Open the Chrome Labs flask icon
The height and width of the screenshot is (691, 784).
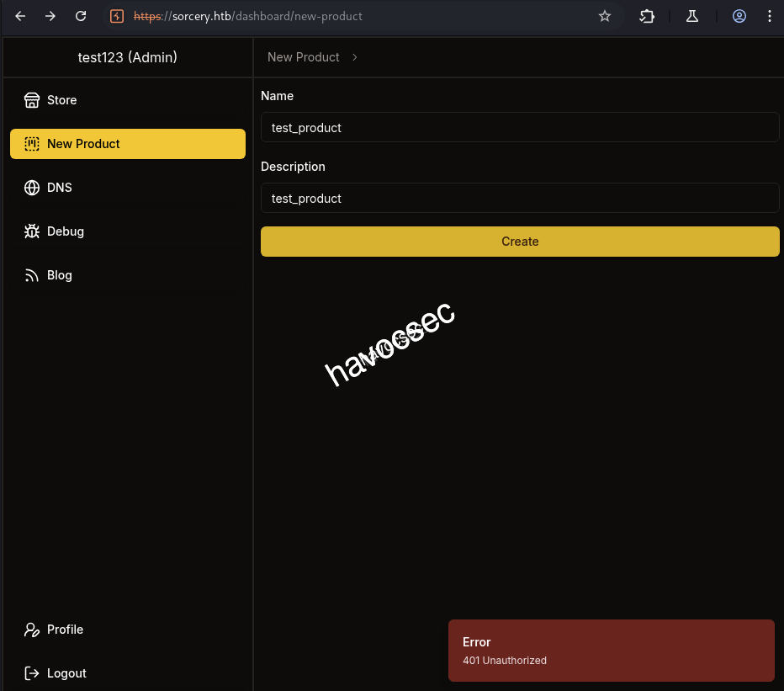click(x=692, y=16)
